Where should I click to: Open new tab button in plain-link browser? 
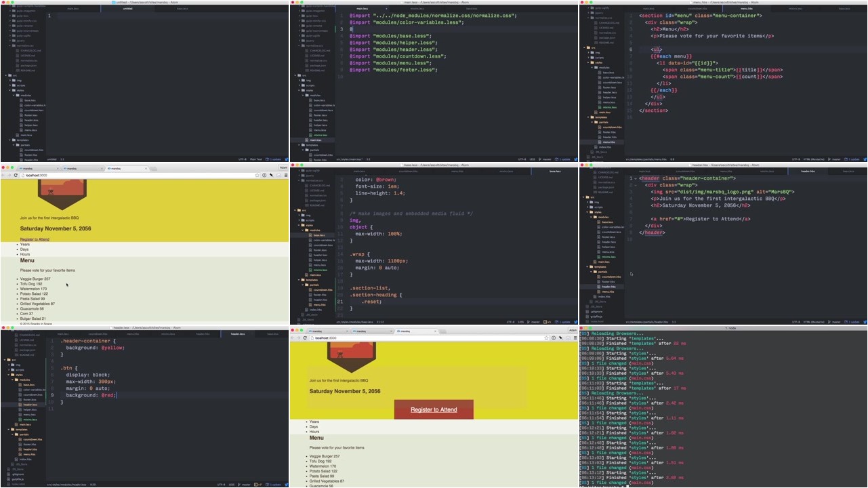coord(153,168)
